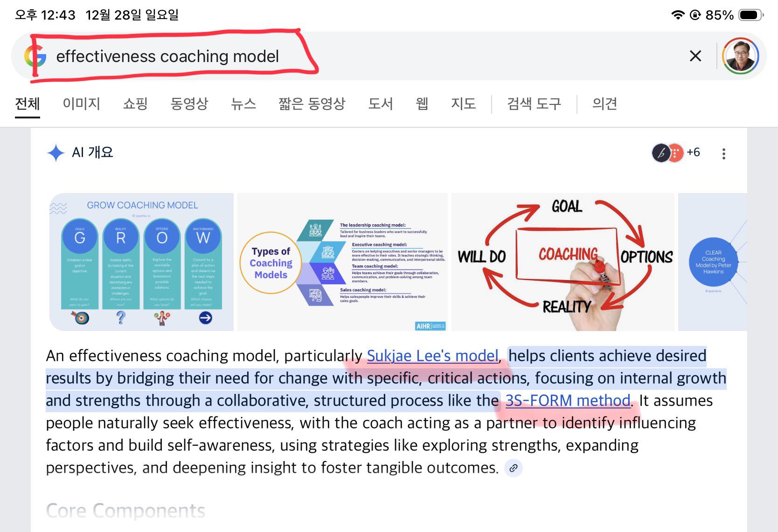Tap the clock showing 오후 12:43
The image size is (778, 532).
point(45,15)
